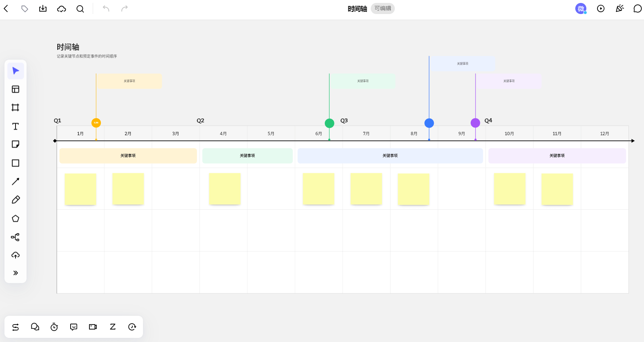Select the green 关键事项 callout label above Q3
The width and height of the screenshot is (644, 342).
coord(363,81)
